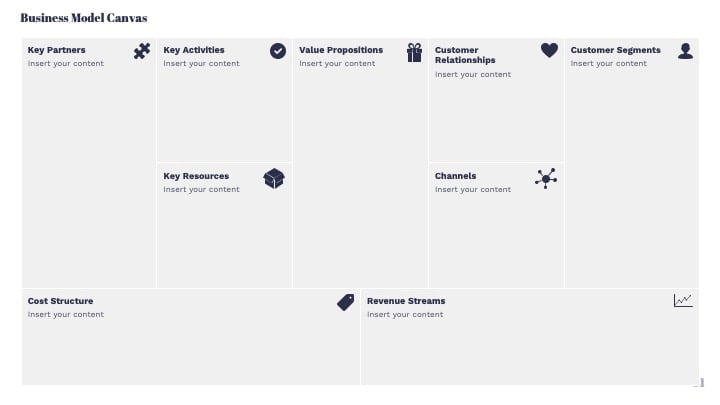Select the Value Propositions heading

tap(341, 50)
